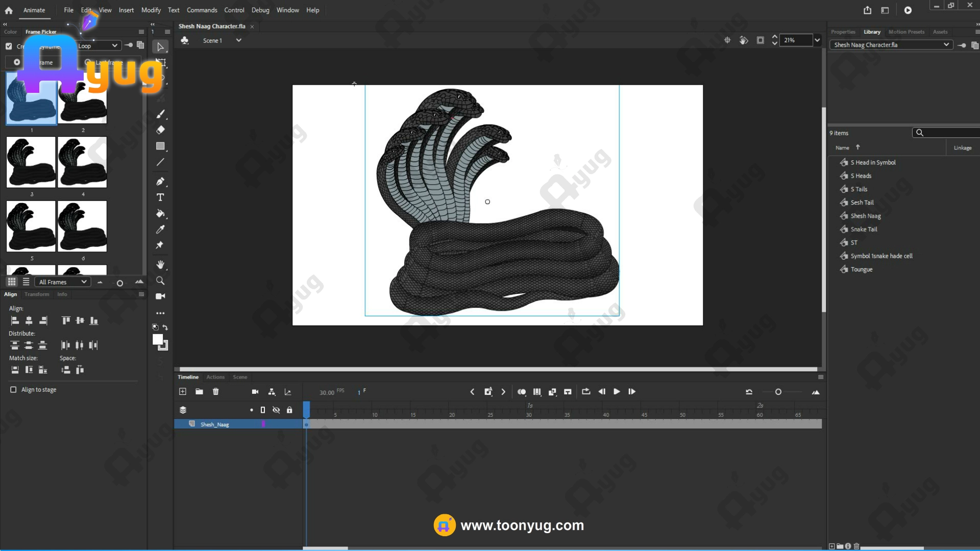Click the white fill color swatch

coord(158,340)
